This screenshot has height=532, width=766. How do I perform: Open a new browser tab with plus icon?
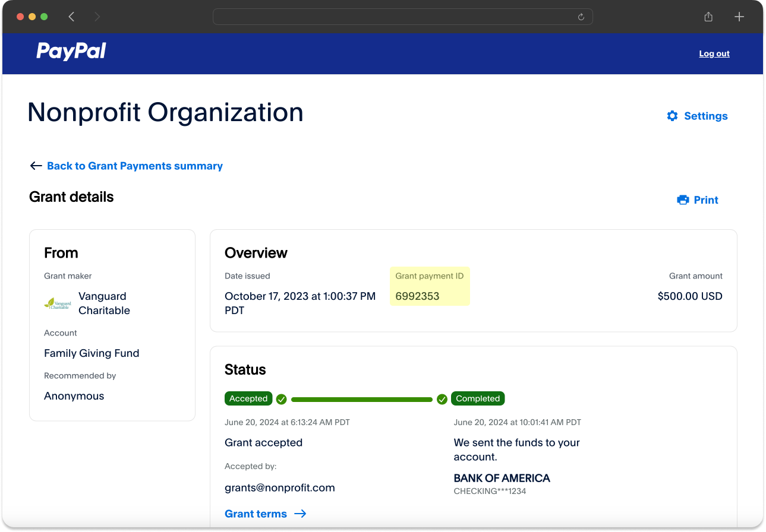[739, 17]
